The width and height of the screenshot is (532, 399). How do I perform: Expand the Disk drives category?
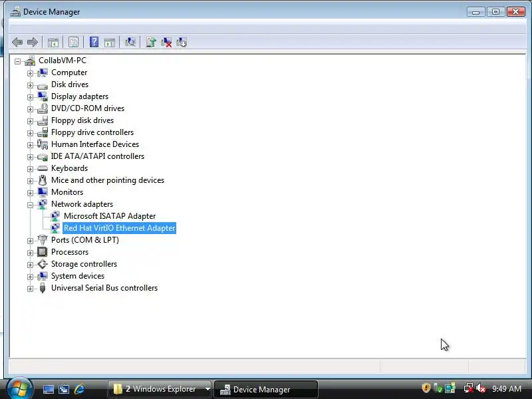pos(30,85)
